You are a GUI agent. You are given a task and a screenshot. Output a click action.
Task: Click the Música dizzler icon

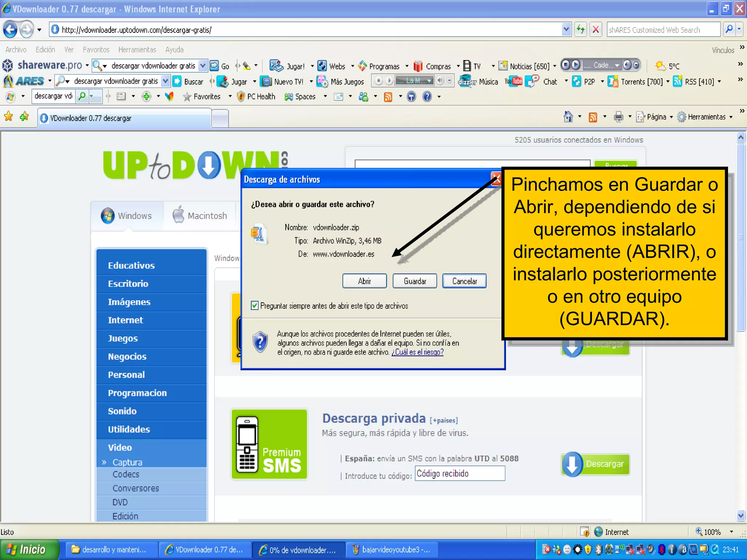tap(467, 81)
